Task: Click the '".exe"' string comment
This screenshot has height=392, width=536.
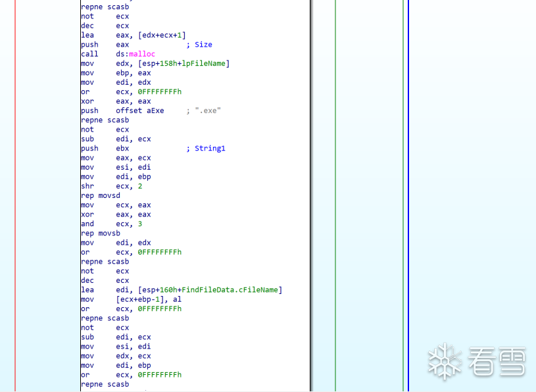Action: [208, 110]
